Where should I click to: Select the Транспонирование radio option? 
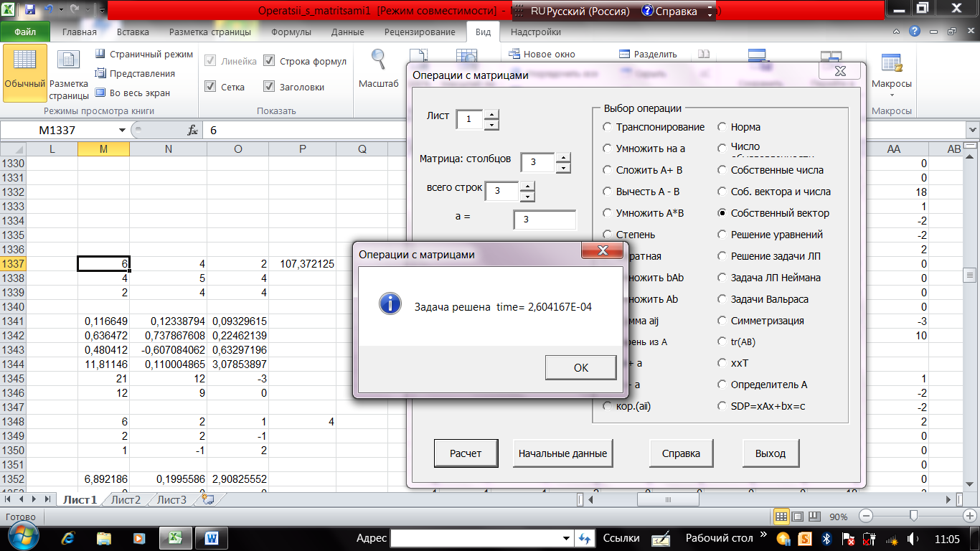[x=608, y=127]
